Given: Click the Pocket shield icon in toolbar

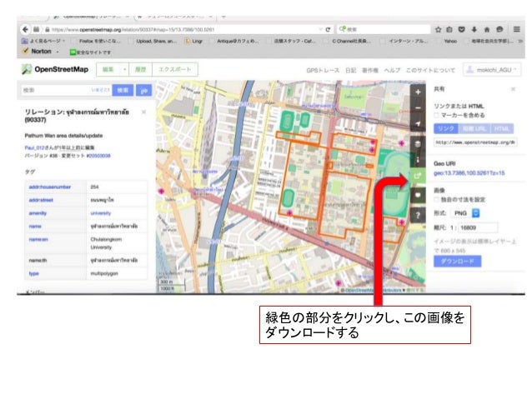Looking at the screenshot, I should tap(461, 29).
